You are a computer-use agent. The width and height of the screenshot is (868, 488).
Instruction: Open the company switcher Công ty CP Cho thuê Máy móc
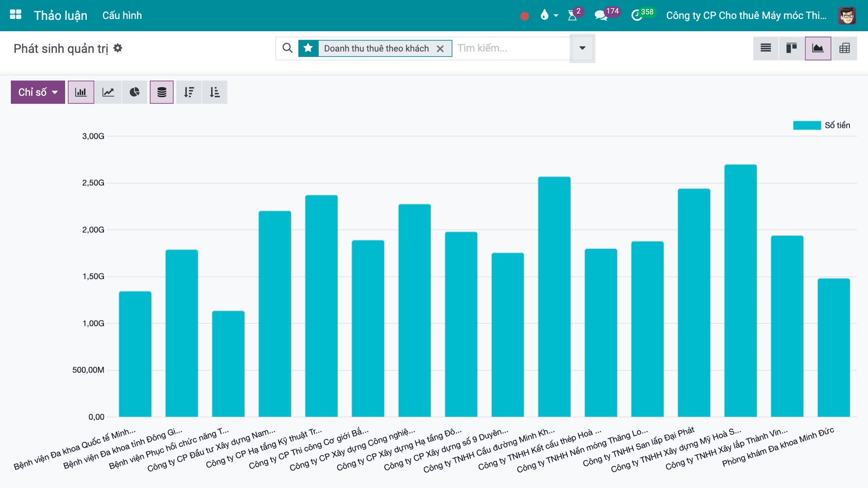tap(746, 15)
